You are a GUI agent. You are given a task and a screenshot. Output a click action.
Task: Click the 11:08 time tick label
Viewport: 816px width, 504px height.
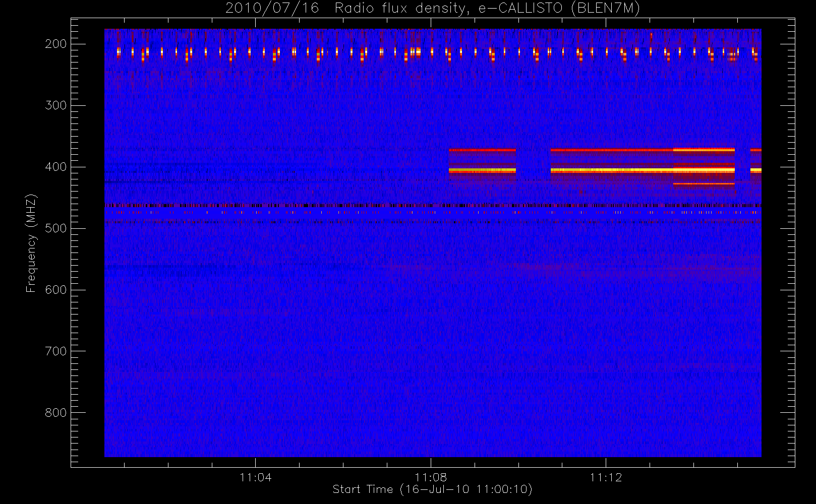tap(431, 477)
